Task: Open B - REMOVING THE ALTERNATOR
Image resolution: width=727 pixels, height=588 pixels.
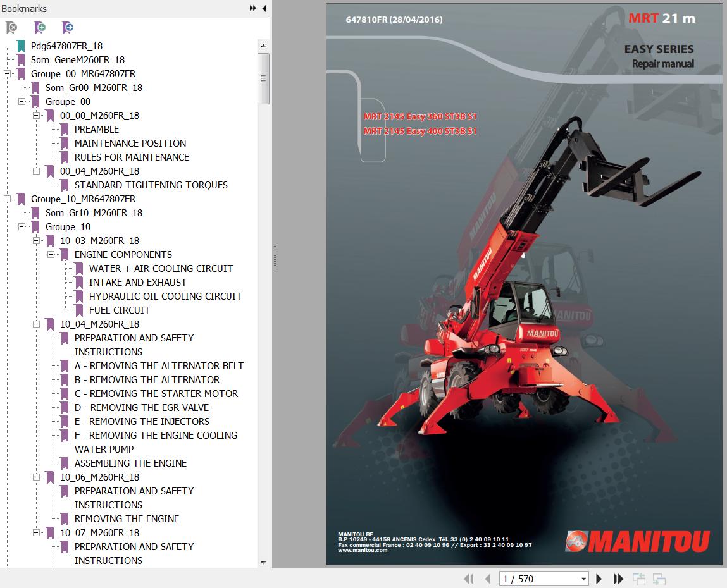Action: (147, 379)
